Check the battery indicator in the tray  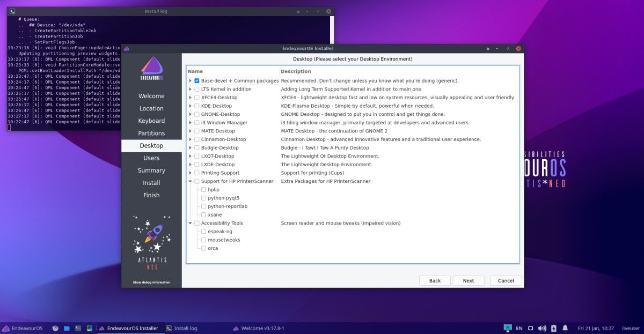553,328
